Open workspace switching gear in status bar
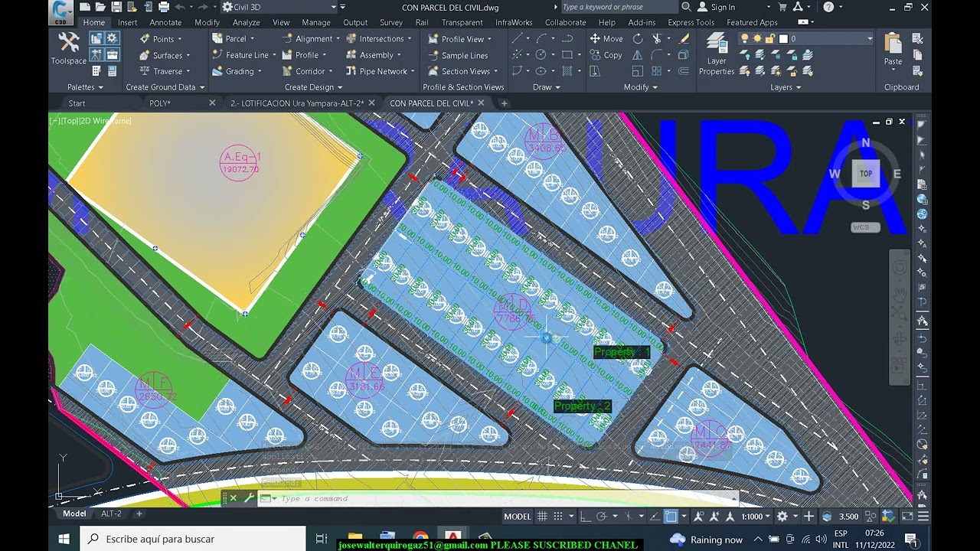The height and width of the screenshot is (551, 980). point(782,517)
